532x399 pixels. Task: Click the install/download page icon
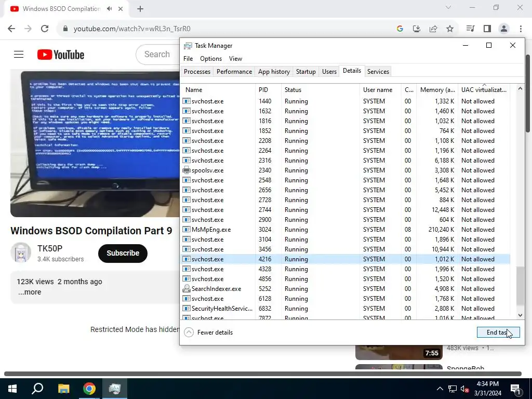pyautogui.click(x=417, y=29)
